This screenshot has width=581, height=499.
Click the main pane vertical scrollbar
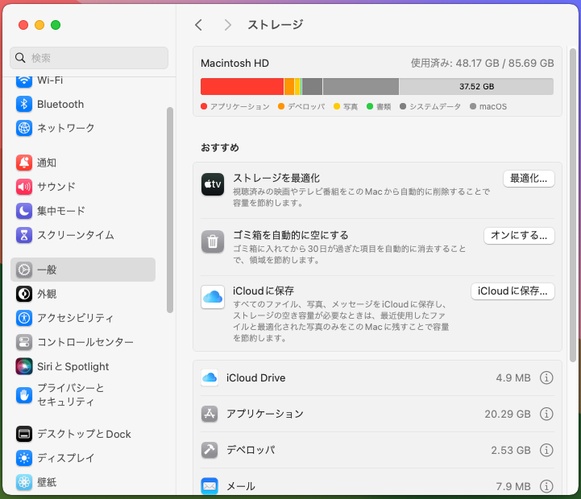click(x=573, y=205)
